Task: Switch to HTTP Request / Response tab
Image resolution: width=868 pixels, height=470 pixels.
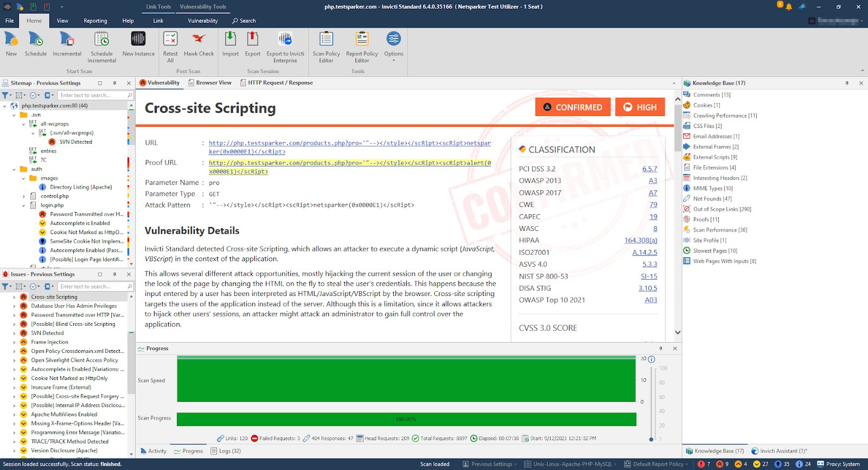Action: click(x=276, y=83)
